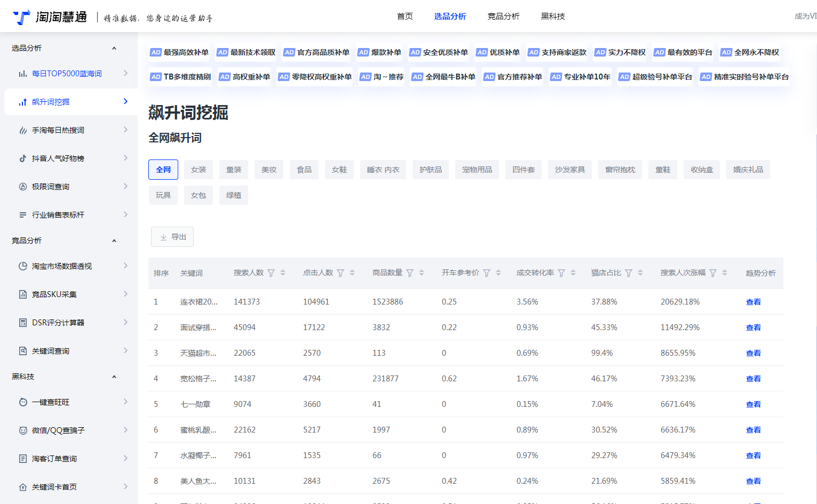
Task: Click the 手淘每日热搜词 flame icon
Action: coord(23,130)
